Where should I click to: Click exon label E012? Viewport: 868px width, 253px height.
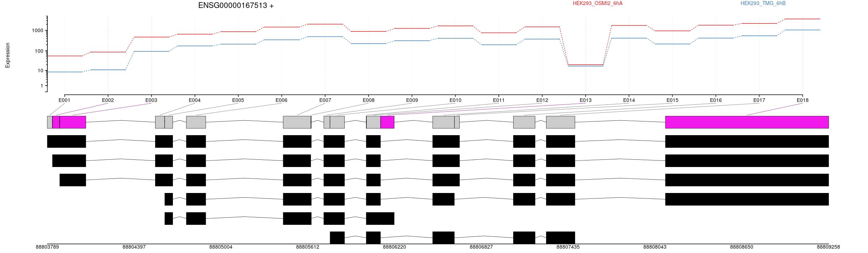(542, 100)
